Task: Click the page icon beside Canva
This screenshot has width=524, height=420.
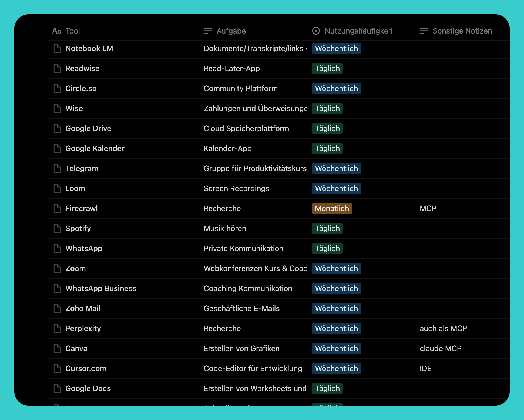Action: (x=57, y=349)
